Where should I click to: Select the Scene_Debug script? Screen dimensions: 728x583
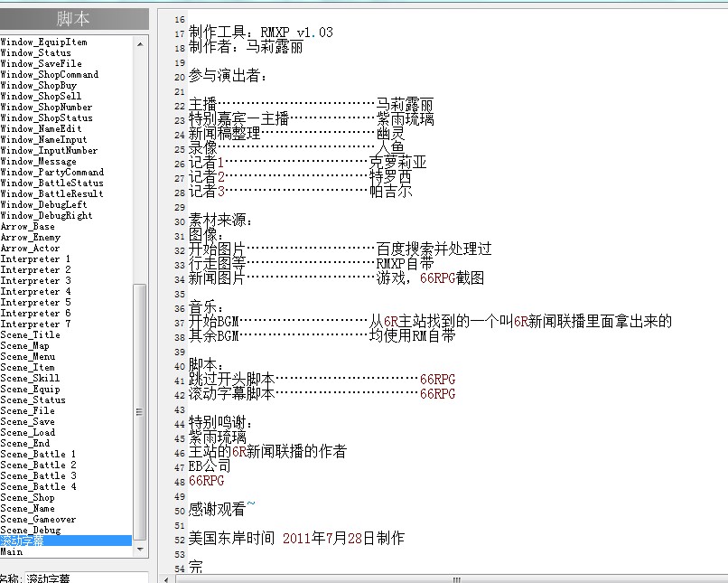click(x=31, y=530)
